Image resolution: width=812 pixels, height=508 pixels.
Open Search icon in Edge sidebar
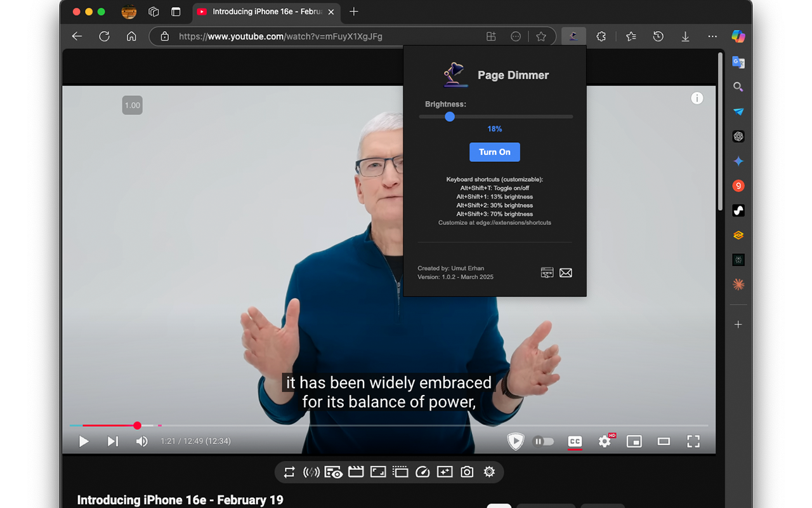(738, 86)
